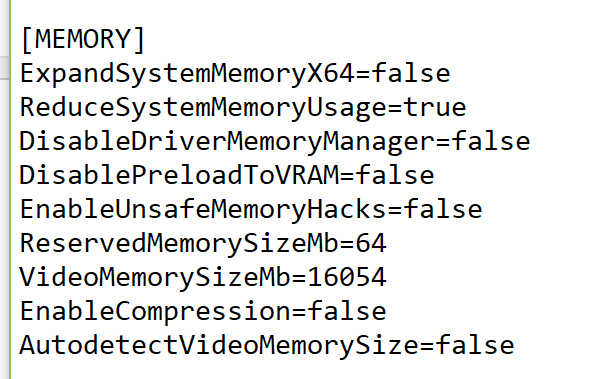Click the DisablePreloadToVRAM setting name

(179, 175)
